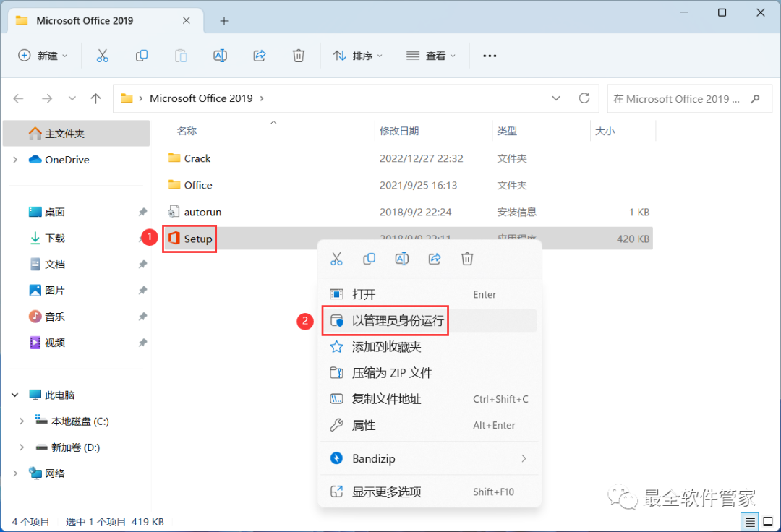Open the recent locations dropdown arrow
Image resolution: width=781 pixels, height=532 pixels.
72,98
